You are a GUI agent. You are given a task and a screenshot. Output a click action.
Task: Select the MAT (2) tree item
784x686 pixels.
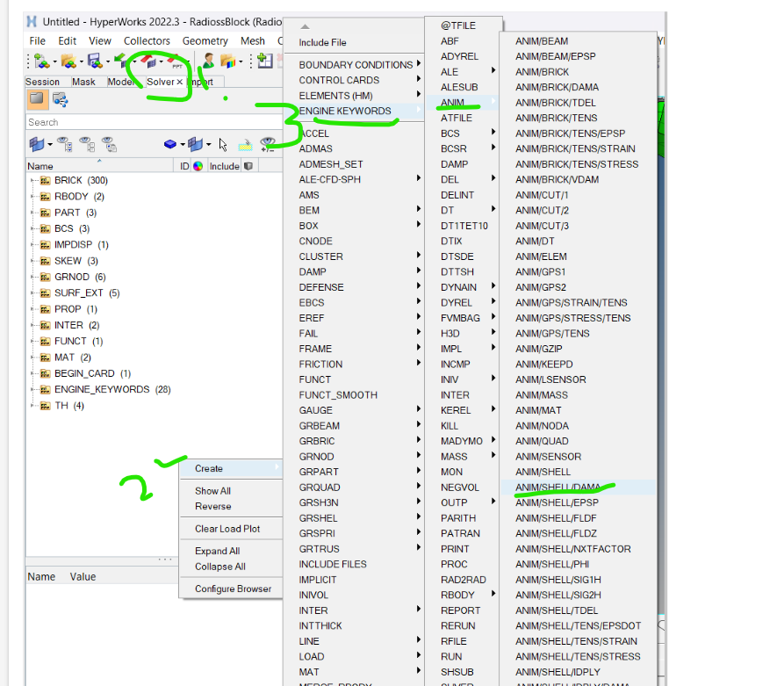tap(73, 357)
